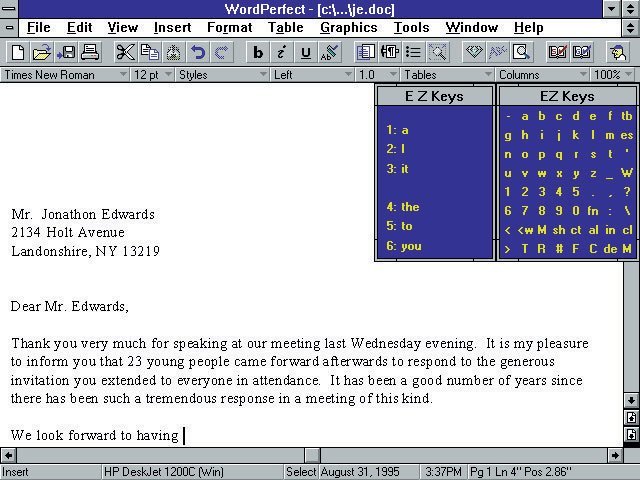Open the second book-check toolbar icon
Image resolution: width=640 pixels, height=480 pixels.
tap(582, 52)
